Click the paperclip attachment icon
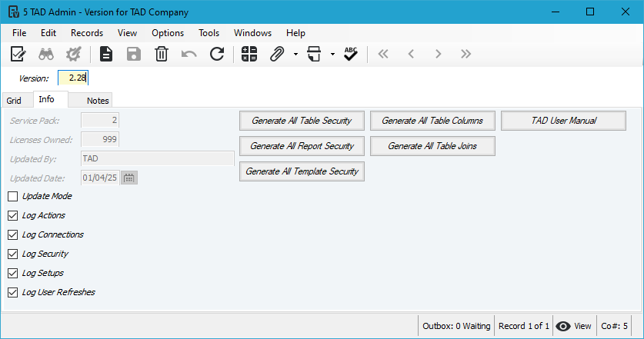The height and width of the screenshot is (339, 644). 277,54
